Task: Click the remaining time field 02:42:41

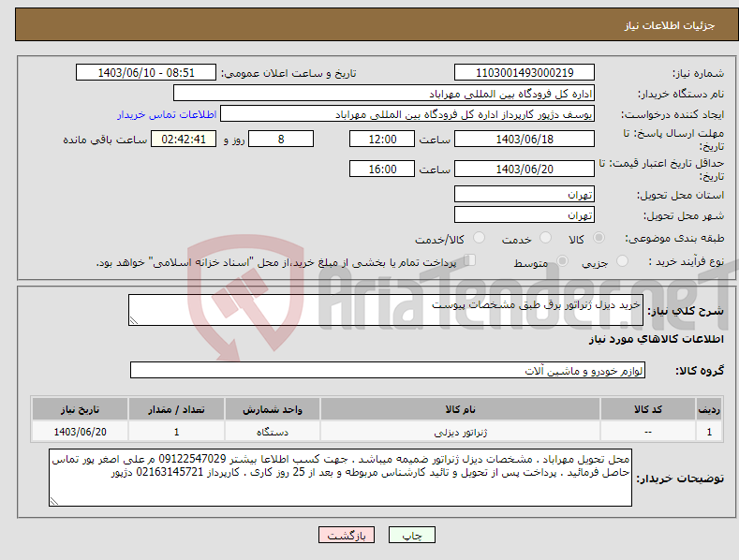Action: tap(184, 139)
